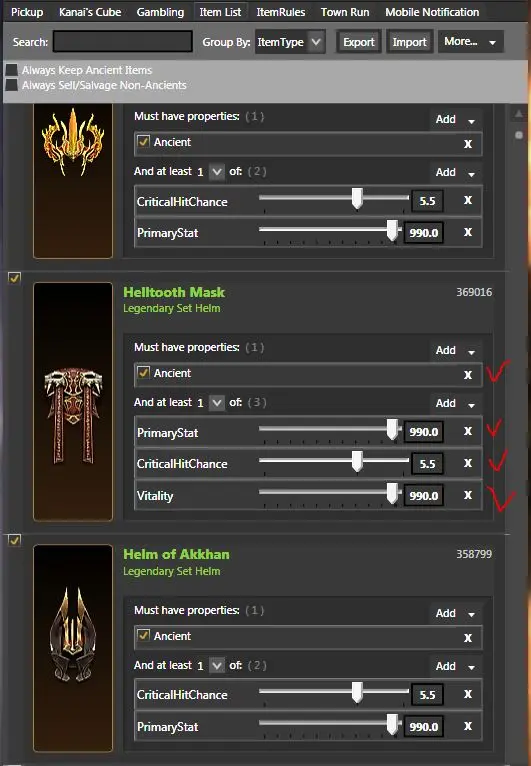Uncheck the Helltooth Mask item checkbox
Image resolution: width=531 pixels, height=766 pixels.
pyautogui.click(x=15, y=278)
